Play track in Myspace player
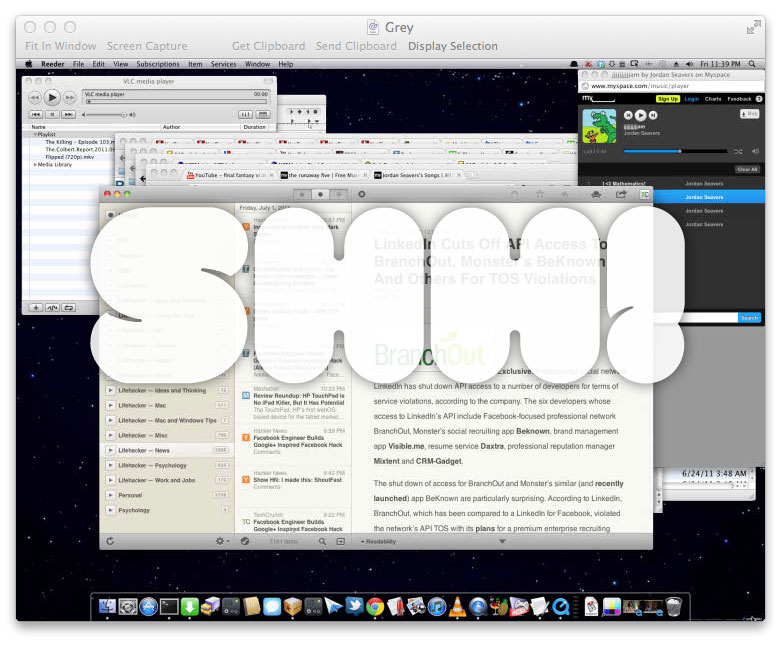This screenshot has width=782, height=647. (641, 115)
